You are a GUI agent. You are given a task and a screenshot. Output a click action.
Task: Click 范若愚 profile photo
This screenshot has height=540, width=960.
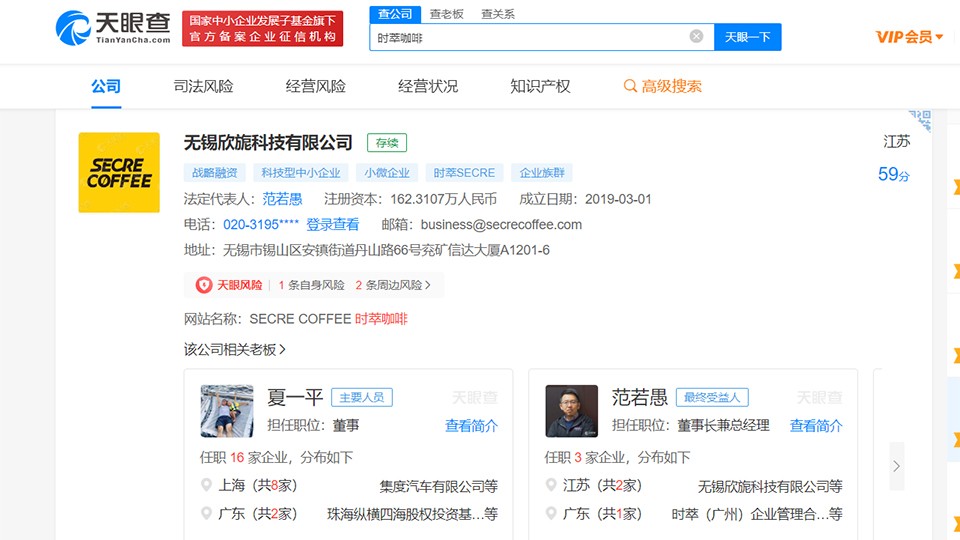572,411
